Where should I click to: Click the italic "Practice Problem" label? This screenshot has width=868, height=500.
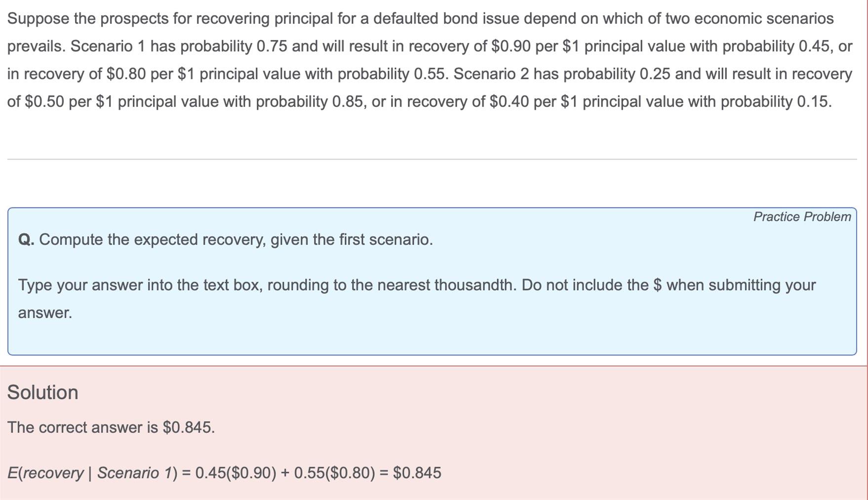pyautogui.click(x=802, y=217)
